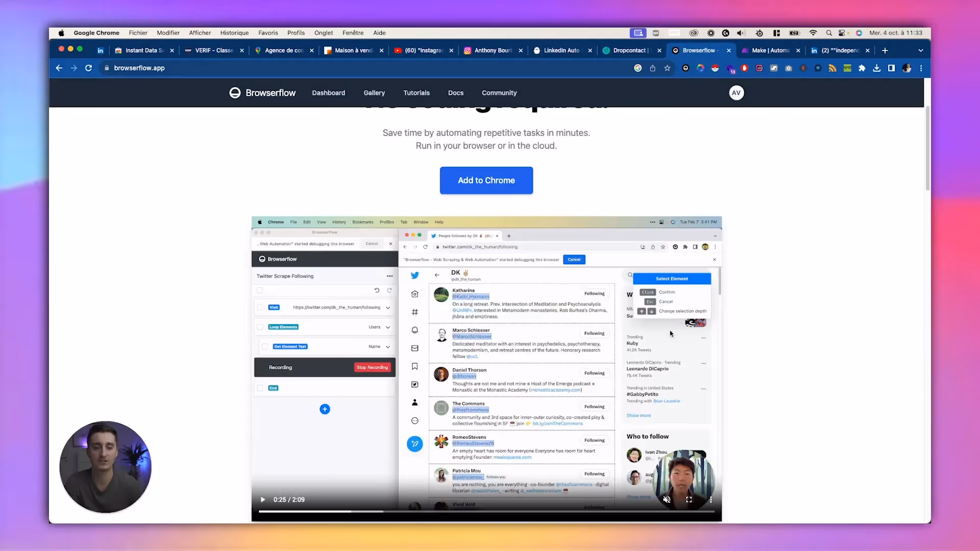The width and height of the screenshot is (980, 551).
Task: Open Spotlight search in the menu bar
Action: 829,33
